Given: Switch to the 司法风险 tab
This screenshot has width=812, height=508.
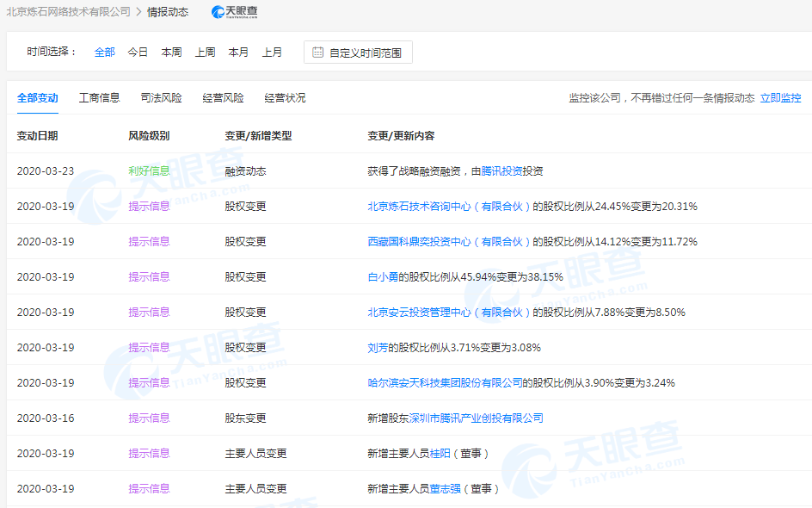Looking at the screenshot, I should pos(161,98).
